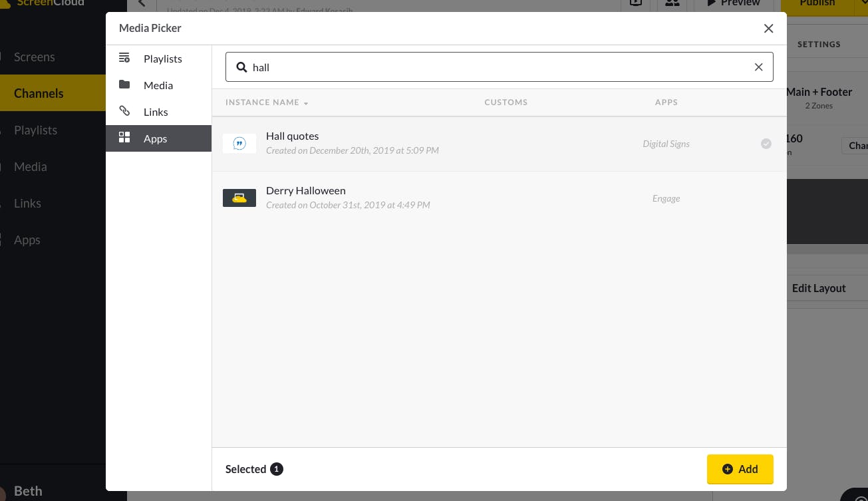Select the "Hall quotes" instance name
Viewport: 868px width, 501px height.
(x=293, y=136)
